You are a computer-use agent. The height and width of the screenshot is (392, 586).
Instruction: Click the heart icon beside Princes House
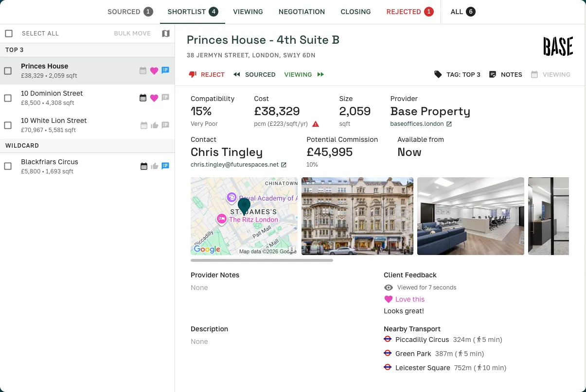click(x=154, y=70)
